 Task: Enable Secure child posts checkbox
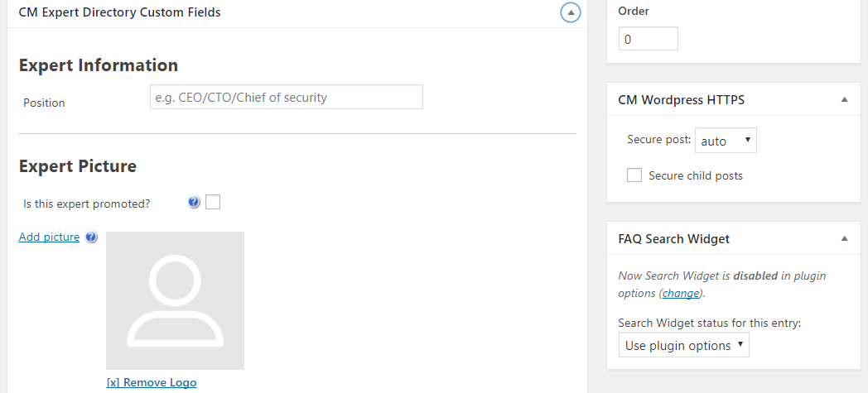point(634,175)
